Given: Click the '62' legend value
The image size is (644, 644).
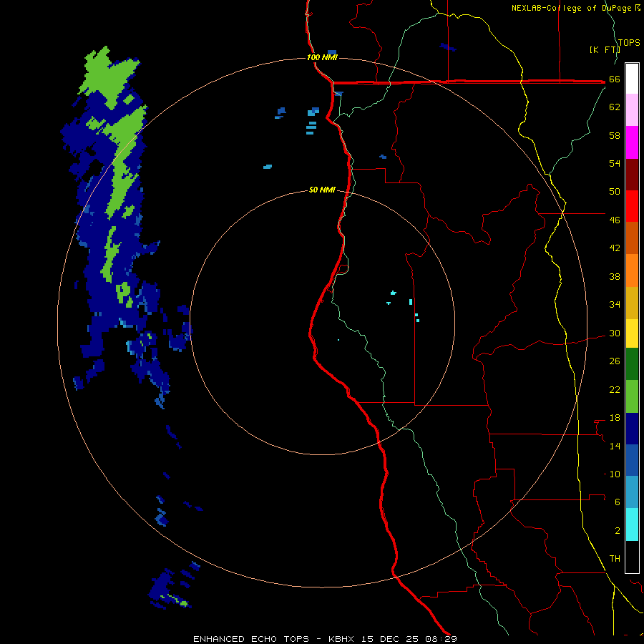Looking at the screenshot, I should (615, 107).
